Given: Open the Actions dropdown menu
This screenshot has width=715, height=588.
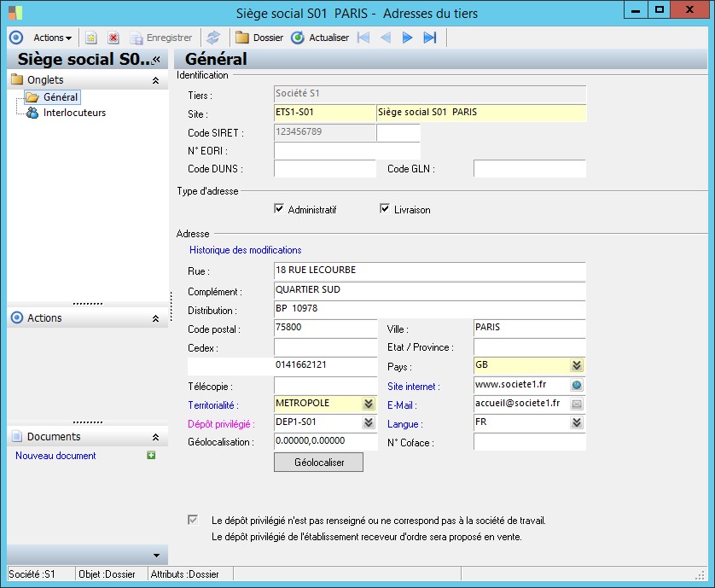Looking at the screenshot, I should [x=52, y=38].
